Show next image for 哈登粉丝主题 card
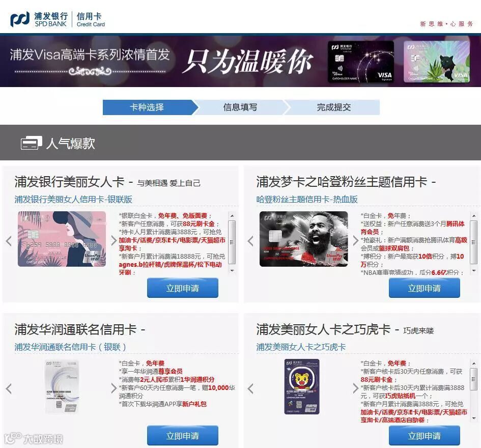This screenshot has height=448, width=481. [x=356, y=241]
